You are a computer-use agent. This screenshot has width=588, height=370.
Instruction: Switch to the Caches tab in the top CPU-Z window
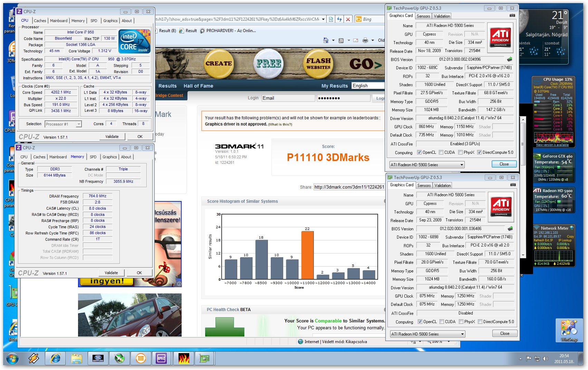click(x=40, y=21)
